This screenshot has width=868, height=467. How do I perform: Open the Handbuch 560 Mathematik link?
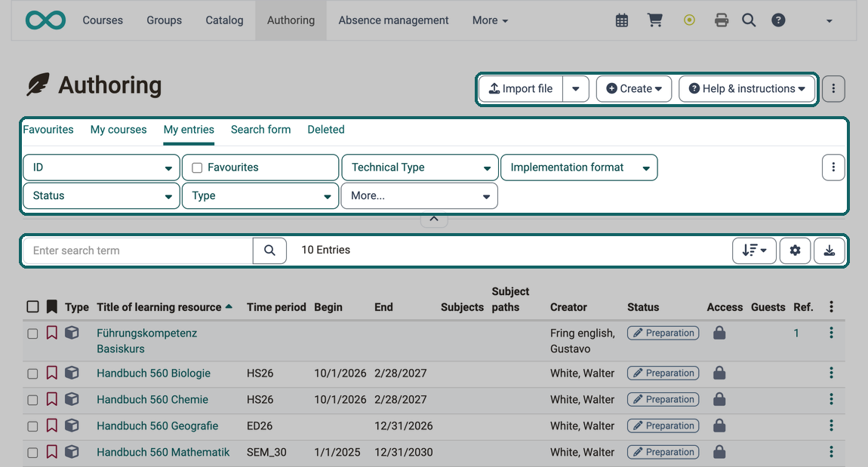pos(163,452)
